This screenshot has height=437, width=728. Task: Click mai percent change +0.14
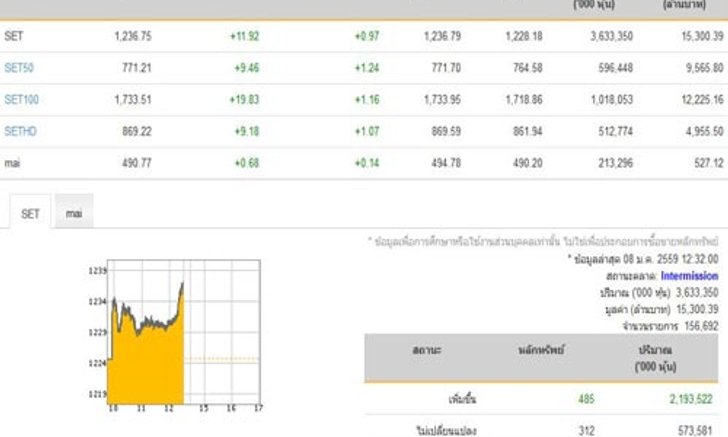click(367, 163)
